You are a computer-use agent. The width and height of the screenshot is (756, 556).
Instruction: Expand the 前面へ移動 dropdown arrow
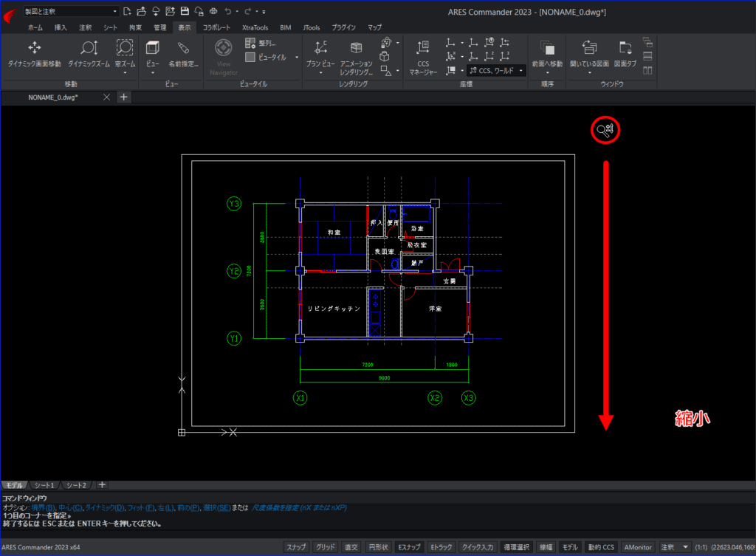coord(547,73)
